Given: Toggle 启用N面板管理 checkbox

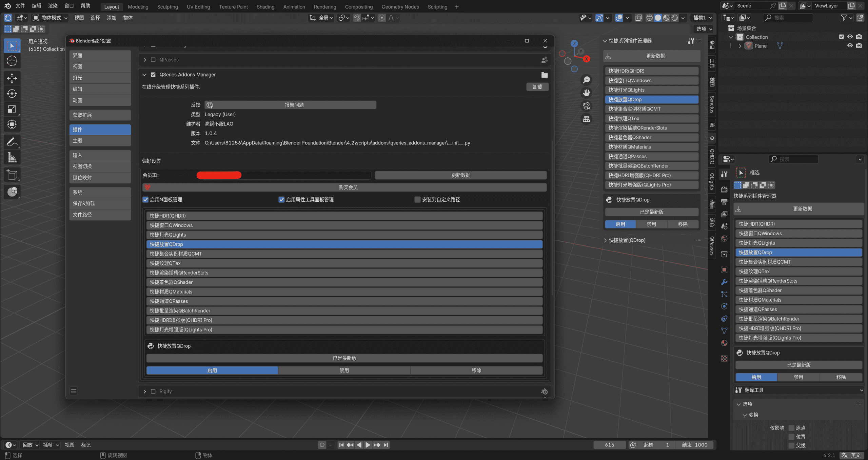Looking at the screenshot, I should [145, 200].
